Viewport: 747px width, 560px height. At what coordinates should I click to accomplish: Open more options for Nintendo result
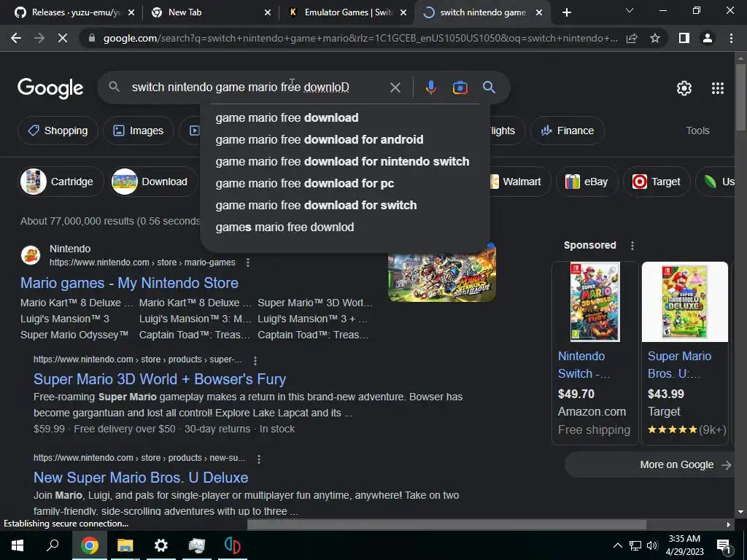[x=248, y=262]
